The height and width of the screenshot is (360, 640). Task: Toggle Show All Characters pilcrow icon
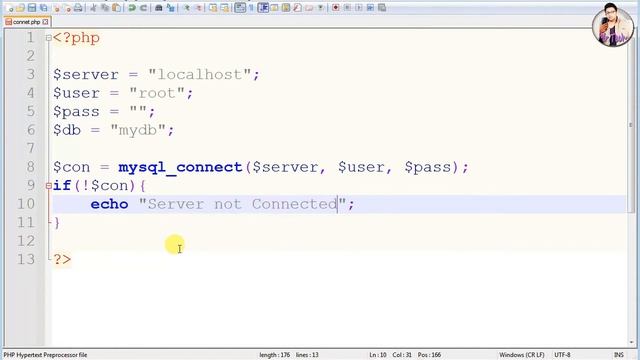click(251, 8)
